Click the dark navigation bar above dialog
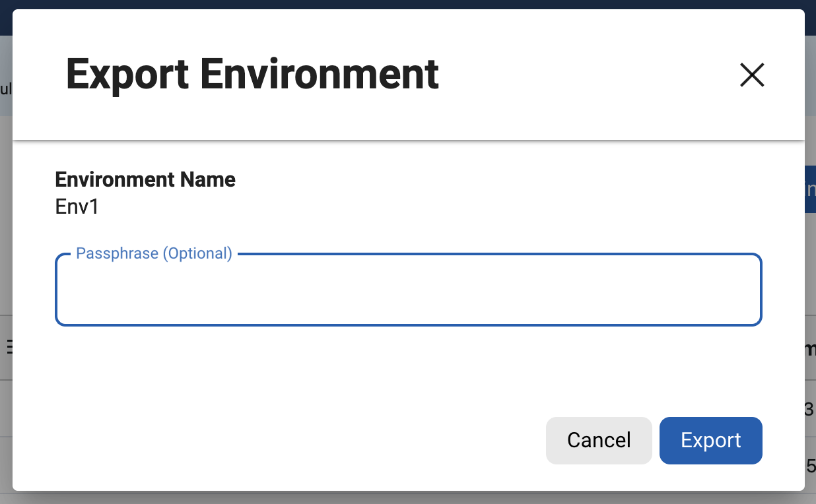The width and height of the screenshot is (816, 504). (x=408, y=5)
